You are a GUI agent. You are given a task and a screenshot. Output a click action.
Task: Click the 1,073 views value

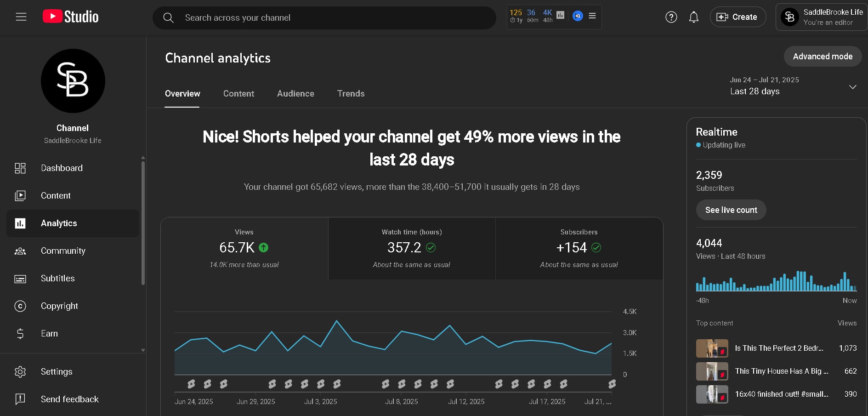click(848, 348)
